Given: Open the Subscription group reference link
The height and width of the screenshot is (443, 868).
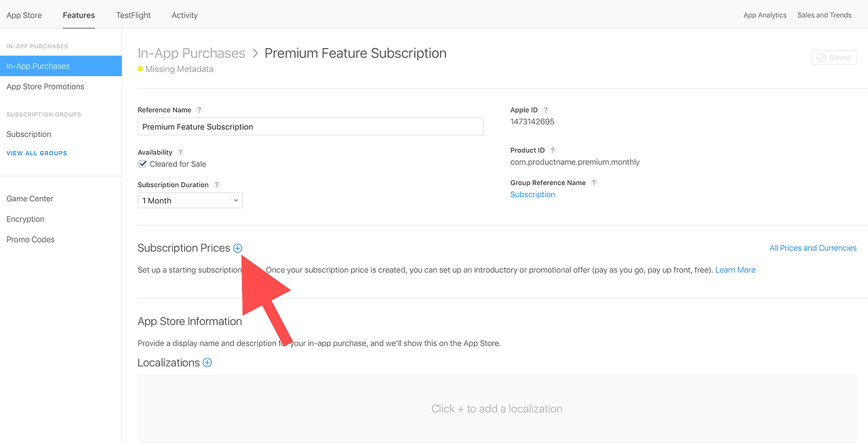Looking at the screenshot, I should [532, 194].
